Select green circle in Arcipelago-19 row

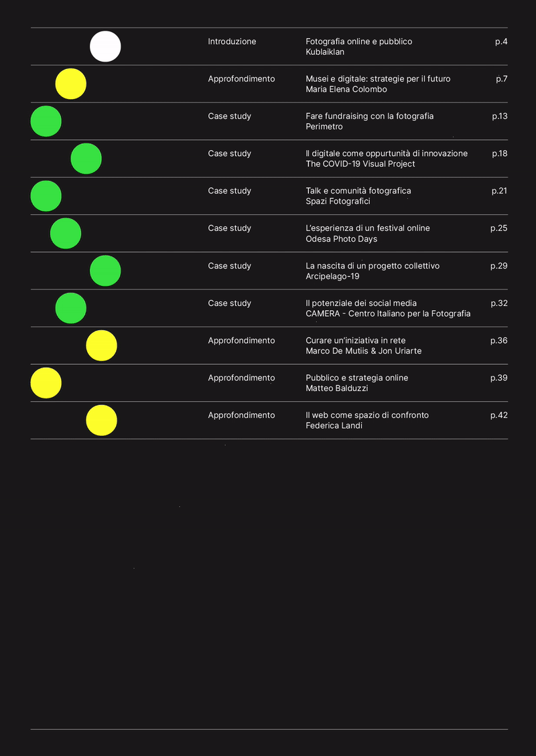tap(105, 271)
